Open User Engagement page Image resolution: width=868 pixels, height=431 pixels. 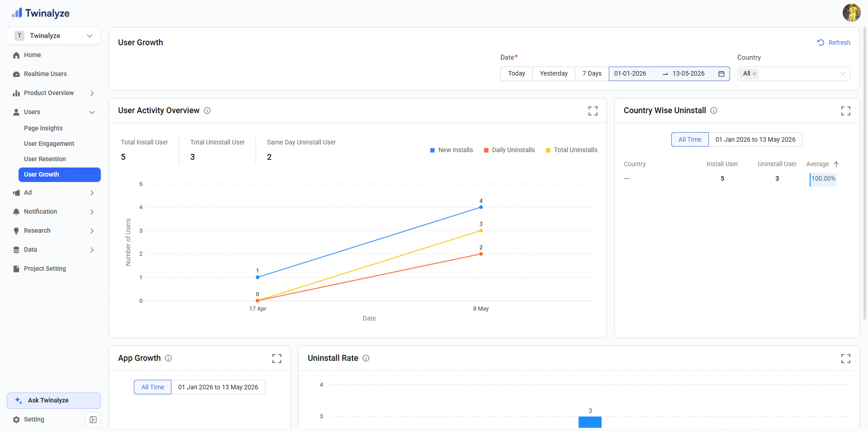coord(49,144)
